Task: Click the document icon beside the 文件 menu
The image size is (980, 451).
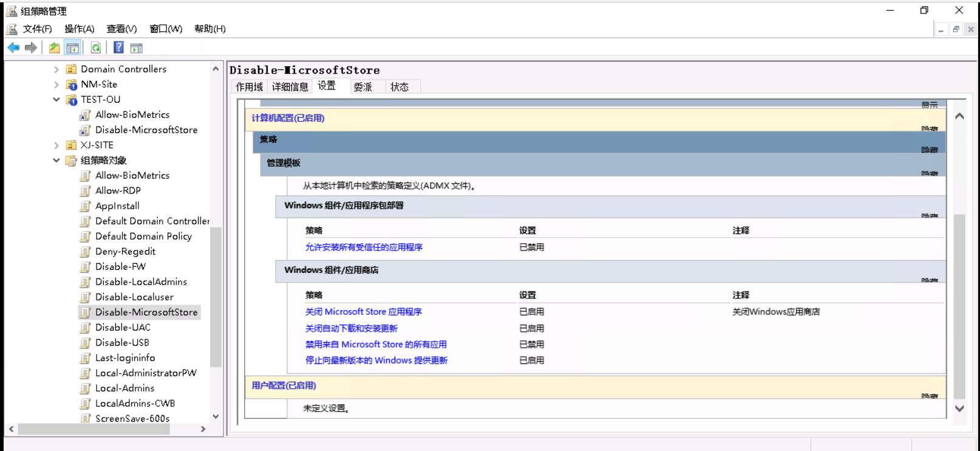Action: pyautogui.click(x=12, y=29)
